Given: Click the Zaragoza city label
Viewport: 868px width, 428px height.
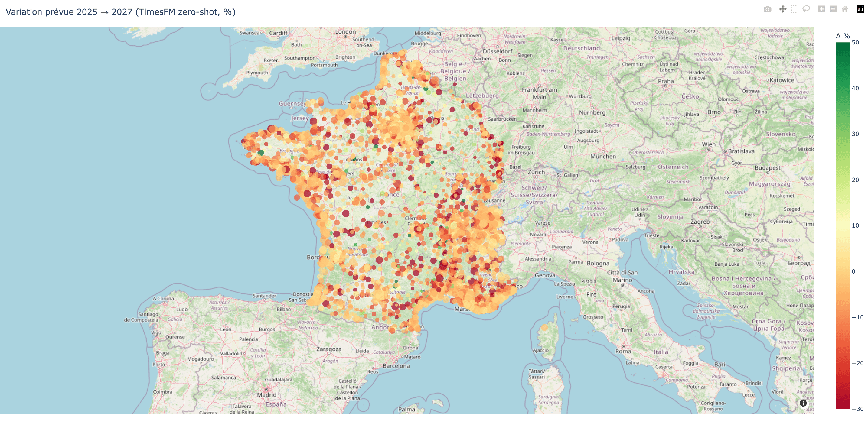Looking at the screenshot, I should (x=329, y=349).
